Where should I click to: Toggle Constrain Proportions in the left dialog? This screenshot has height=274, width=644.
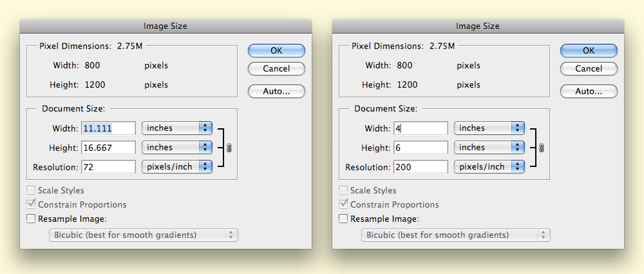pyautogui.click(x=32, y=204)
